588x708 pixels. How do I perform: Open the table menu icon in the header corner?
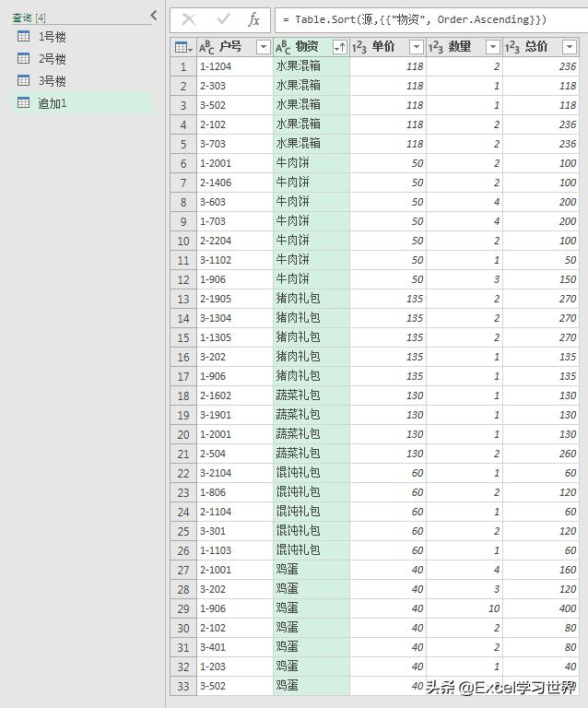pyautogui.click(x=183, y=46)
